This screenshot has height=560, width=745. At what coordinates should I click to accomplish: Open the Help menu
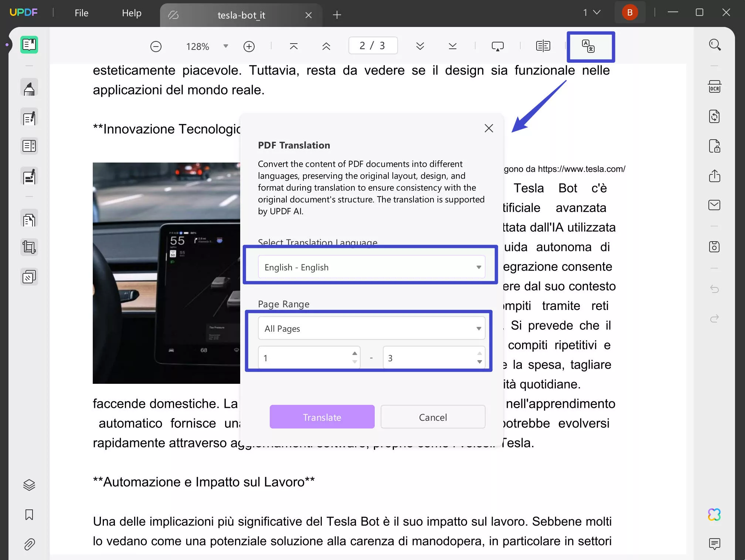[132, 13]
